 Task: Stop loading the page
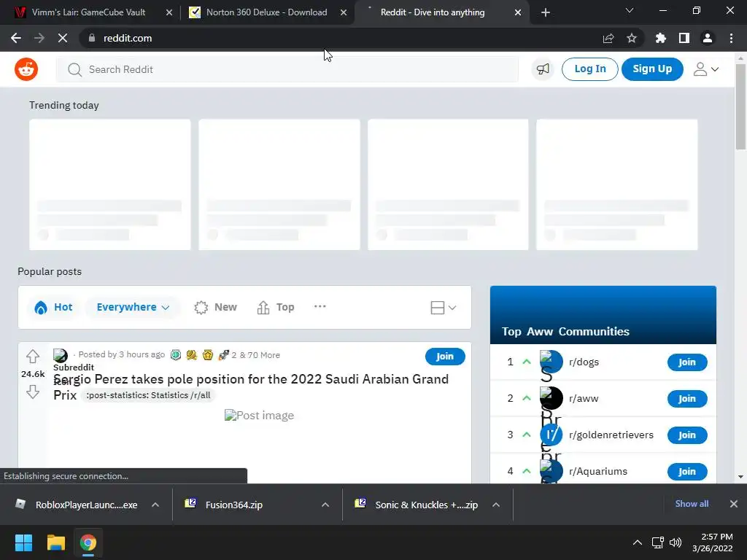pos(63,38)
